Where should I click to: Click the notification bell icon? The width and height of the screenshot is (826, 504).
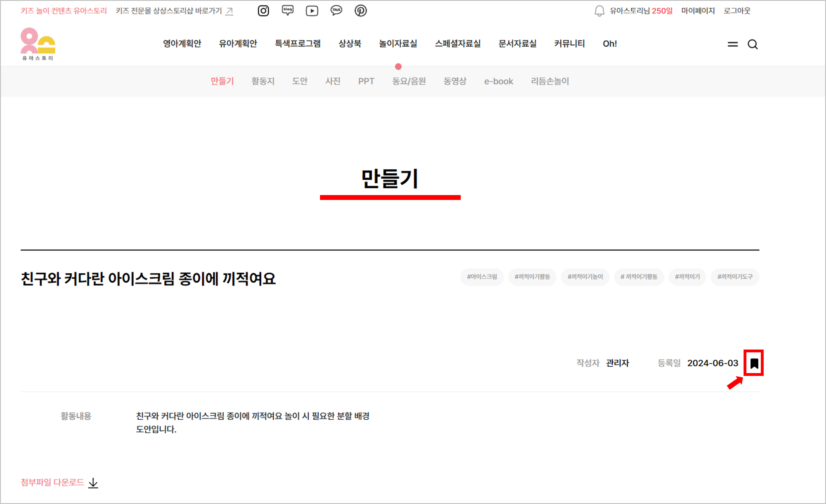[x=599, y=11]
